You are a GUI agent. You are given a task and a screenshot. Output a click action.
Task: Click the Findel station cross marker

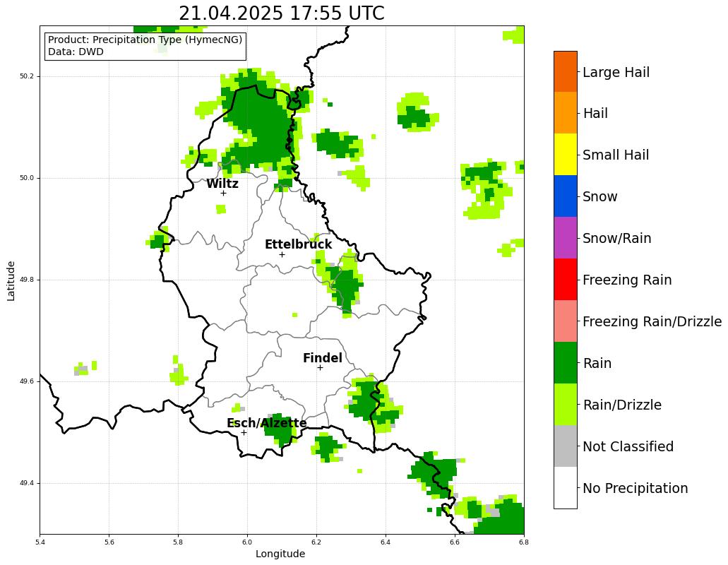320,368
